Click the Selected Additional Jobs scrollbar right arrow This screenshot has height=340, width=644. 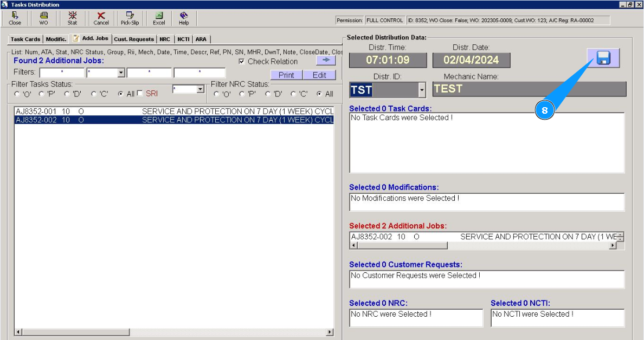click(613, 245)
